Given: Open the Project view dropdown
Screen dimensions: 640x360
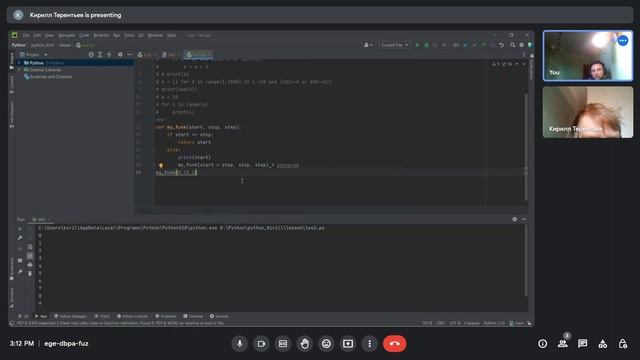Looking at the screenshot, I should coord(33,54).
